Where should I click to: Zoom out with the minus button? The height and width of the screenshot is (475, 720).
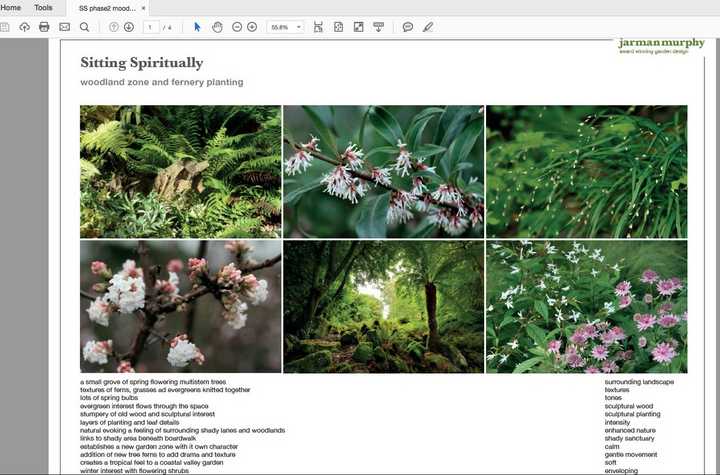[237, 27]
